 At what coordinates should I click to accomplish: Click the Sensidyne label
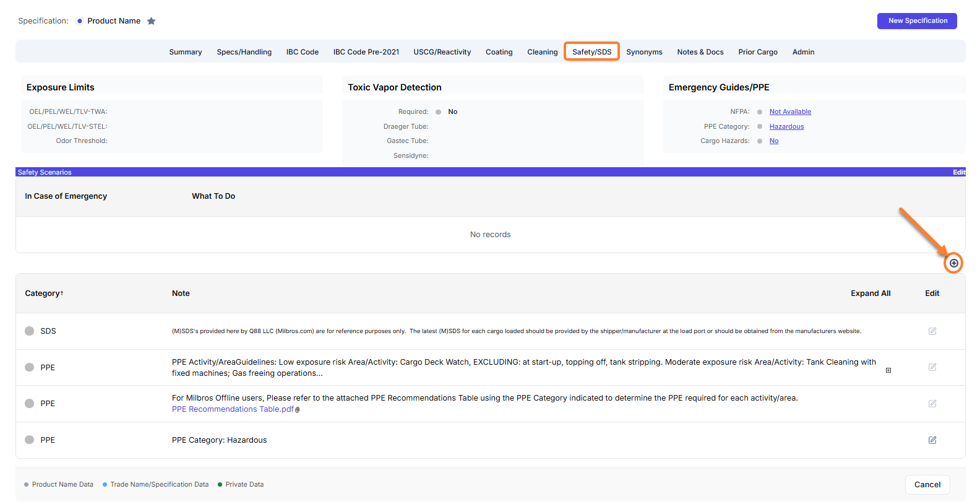[411, 156]
